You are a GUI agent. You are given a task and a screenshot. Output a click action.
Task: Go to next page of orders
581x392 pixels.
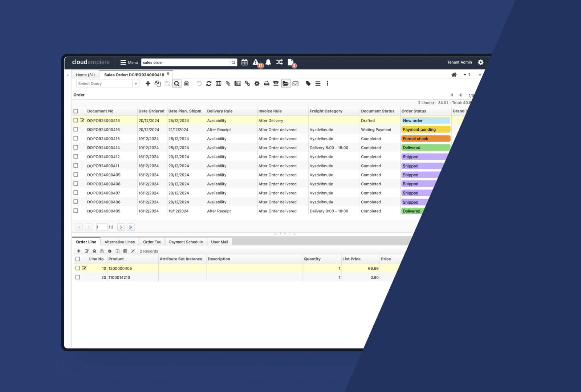[x=121, y=227]
